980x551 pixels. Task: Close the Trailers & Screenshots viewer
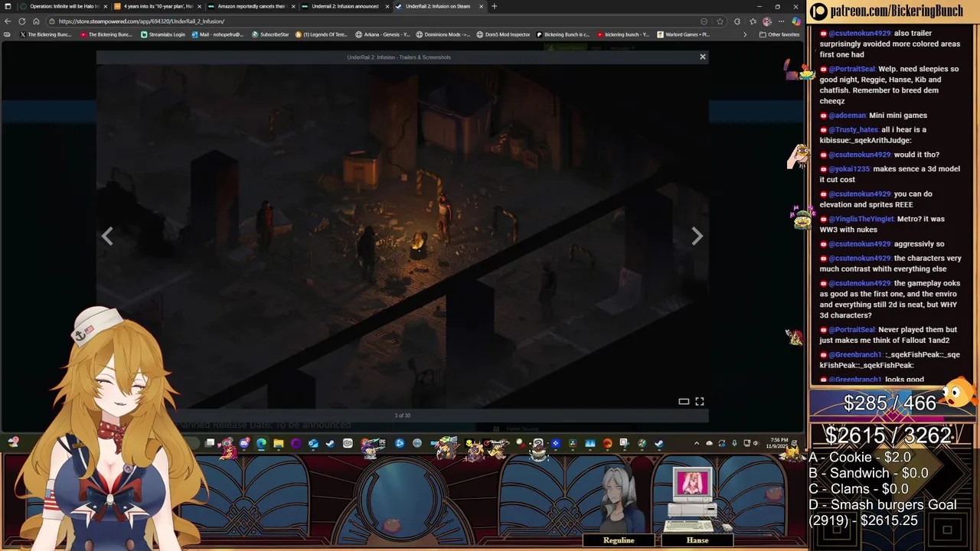702,57
